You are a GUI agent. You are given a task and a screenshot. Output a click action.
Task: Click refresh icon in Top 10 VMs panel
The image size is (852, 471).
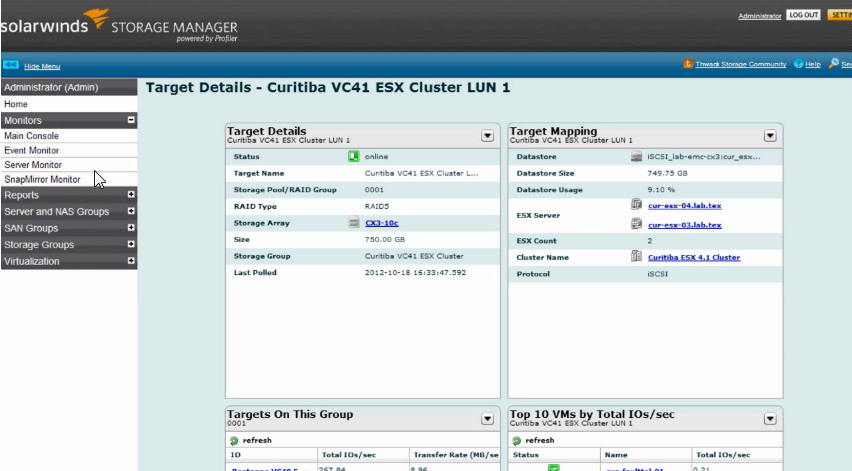[x=517, y=441]
